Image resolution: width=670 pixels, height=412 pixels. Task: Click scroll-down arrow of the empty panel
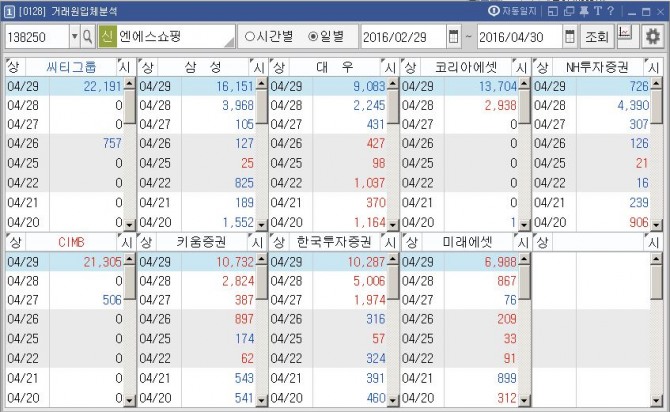point(657,400)
